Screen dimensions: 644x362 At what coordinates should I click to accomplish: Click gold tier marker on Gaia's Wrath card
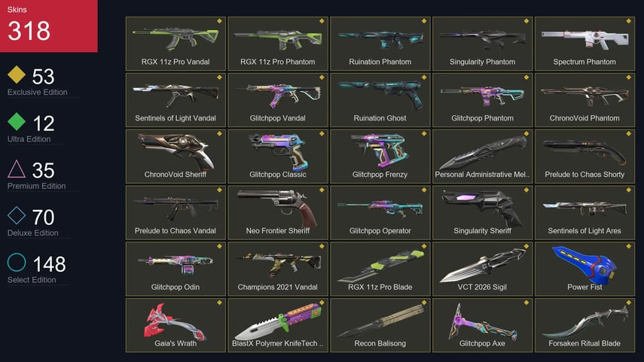219,303
